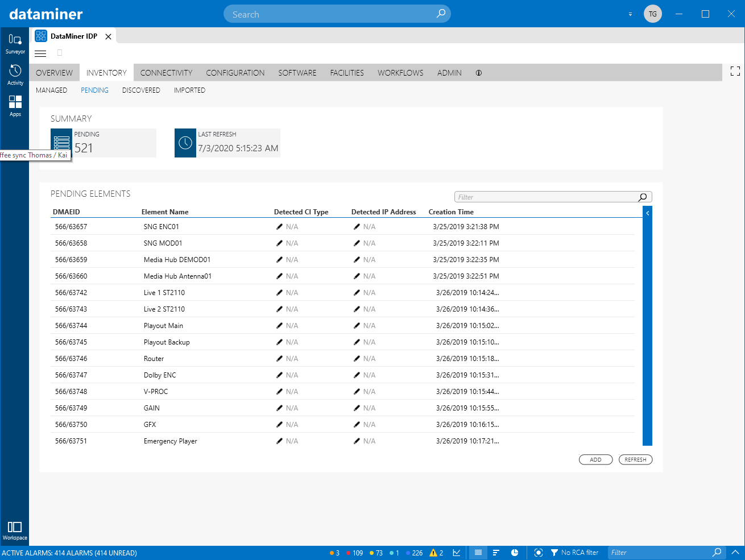Select the alarm pie chart view icon

515,553
